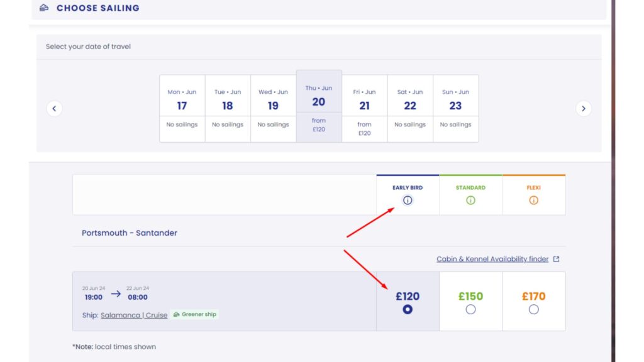This screenshot has width=644, height=362.
Task: Open the Early Bird fare info icon
Action: pyautogui.click(x=408, y=200)
